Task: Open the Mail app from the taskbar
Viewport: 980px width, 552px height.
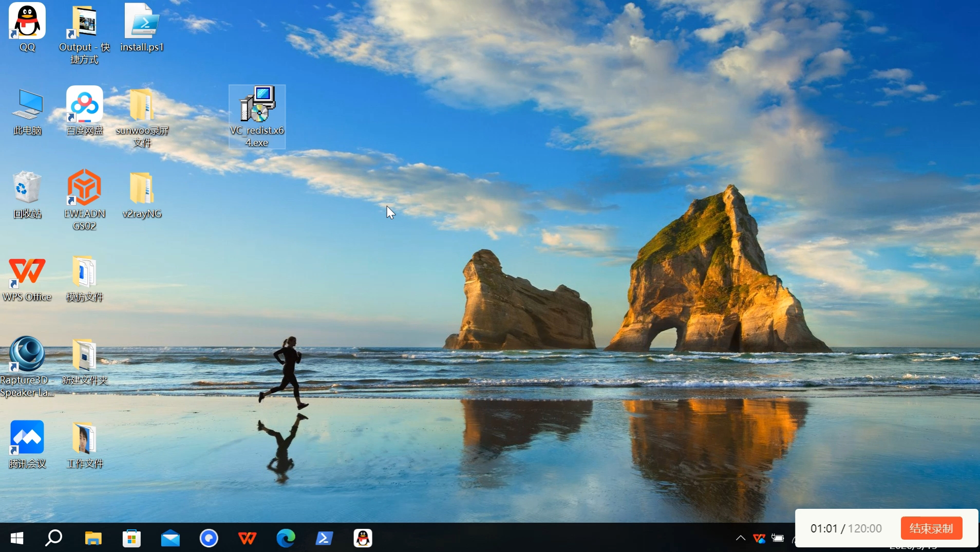Action: point(170,538)
